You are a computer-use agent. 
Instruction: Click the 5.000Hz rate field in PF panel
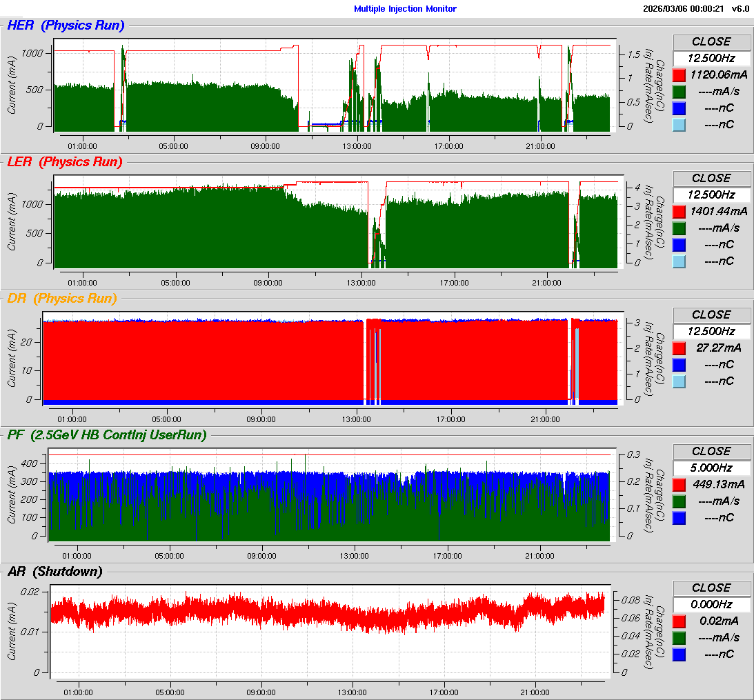pos(711,468)
